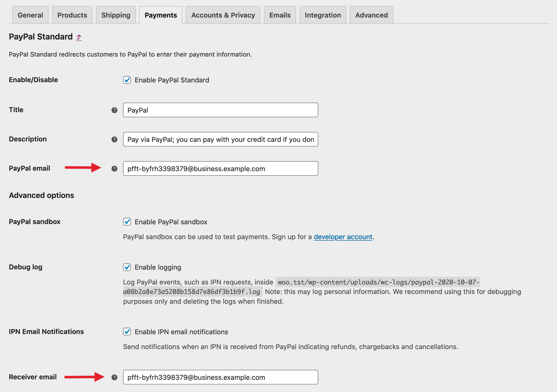Select the PayPal email input box
The height and width of the screenshot is (392, 557).
220,168
